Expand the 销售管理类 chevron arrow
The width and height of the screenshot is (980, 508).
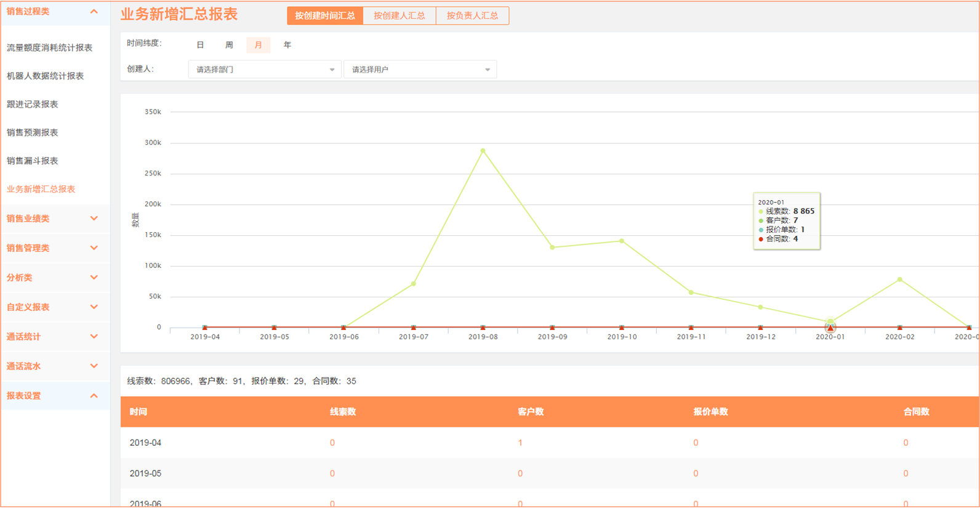[x=94, y=248]
